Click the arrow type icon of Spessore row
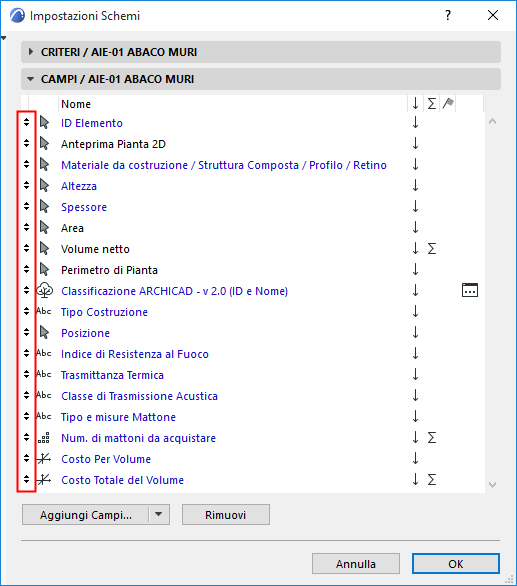Viewport: 517px width, 586px height. point(44,206)
